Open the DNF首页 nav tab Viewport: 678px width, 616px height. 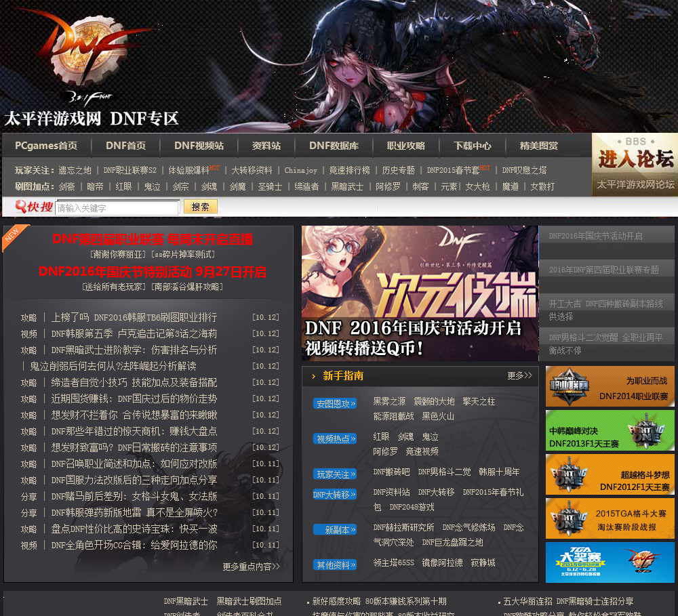point(126,146)
